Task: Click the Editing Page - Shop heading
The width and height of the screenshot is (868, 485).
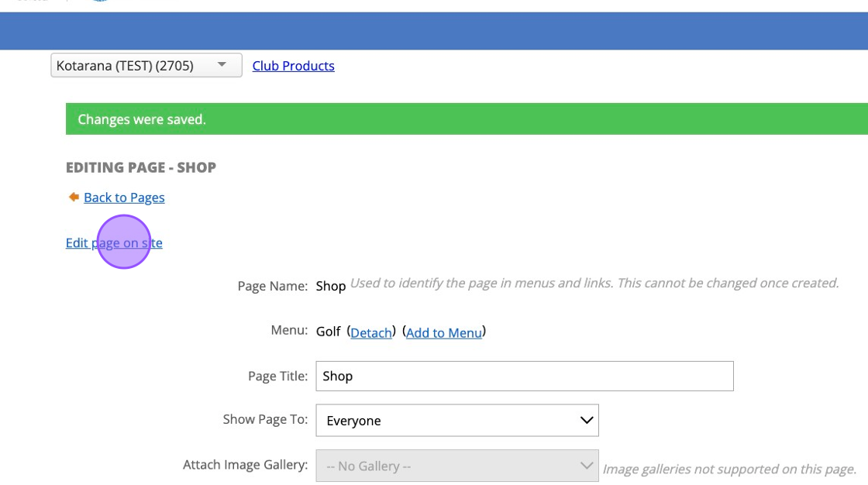Action: (x=141, y=167)
